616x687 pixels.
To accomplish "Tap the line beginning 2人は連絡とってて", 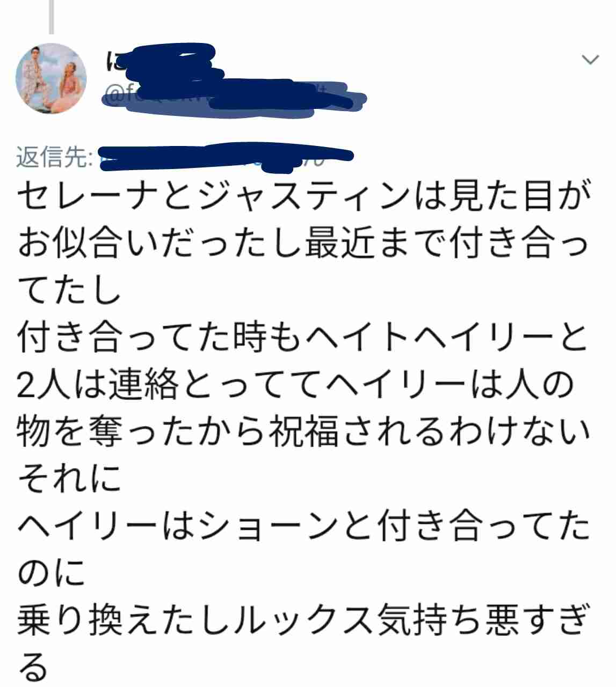I will (x=296, y=385).
